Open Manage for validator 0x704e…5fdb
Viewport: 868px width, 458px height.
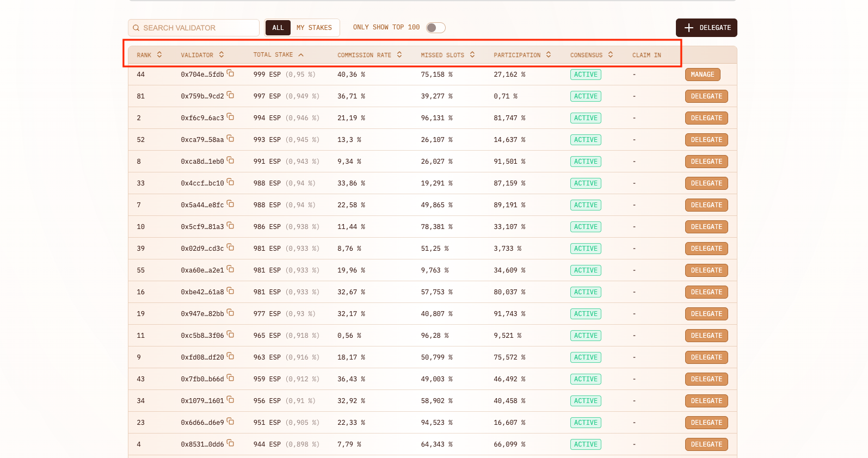click(x=702, y=75)
